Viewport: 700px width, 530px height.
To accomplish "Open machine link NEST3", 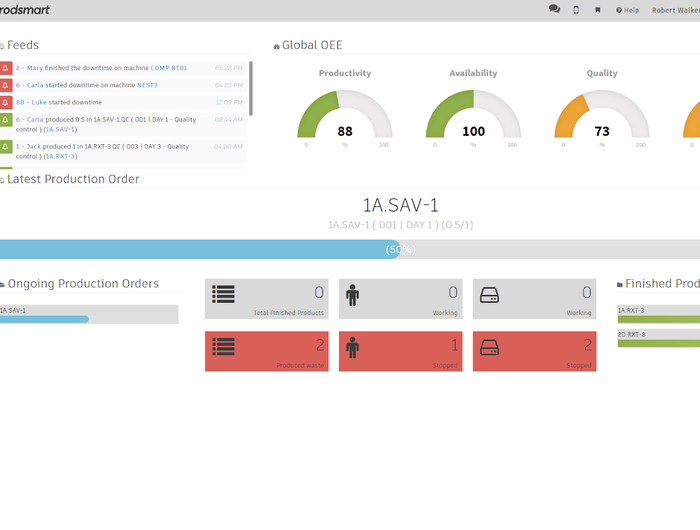I will (147, 85).
